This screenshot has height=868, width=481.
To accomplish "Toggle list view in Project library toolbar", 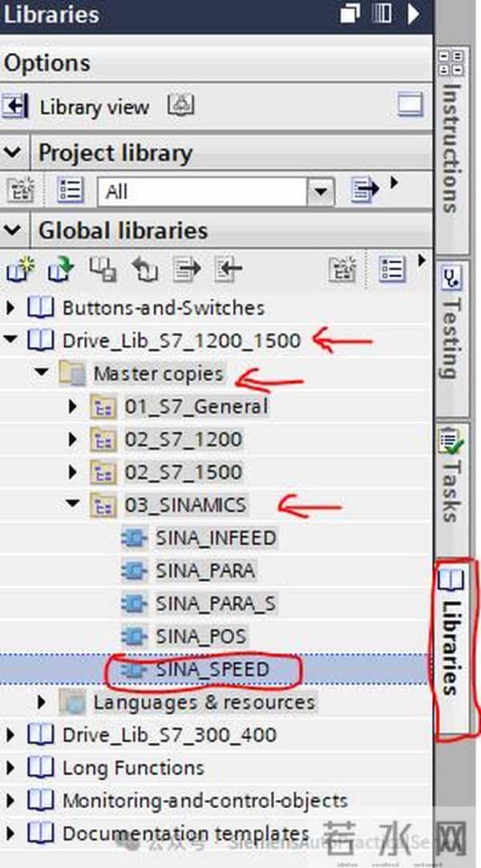I will click(70, 191).
